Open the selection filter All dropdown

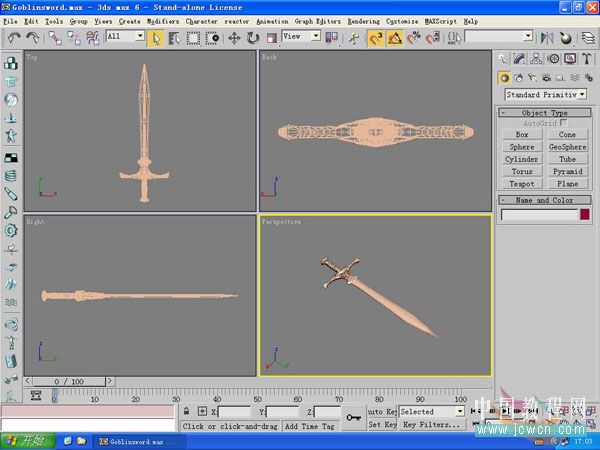140,36
